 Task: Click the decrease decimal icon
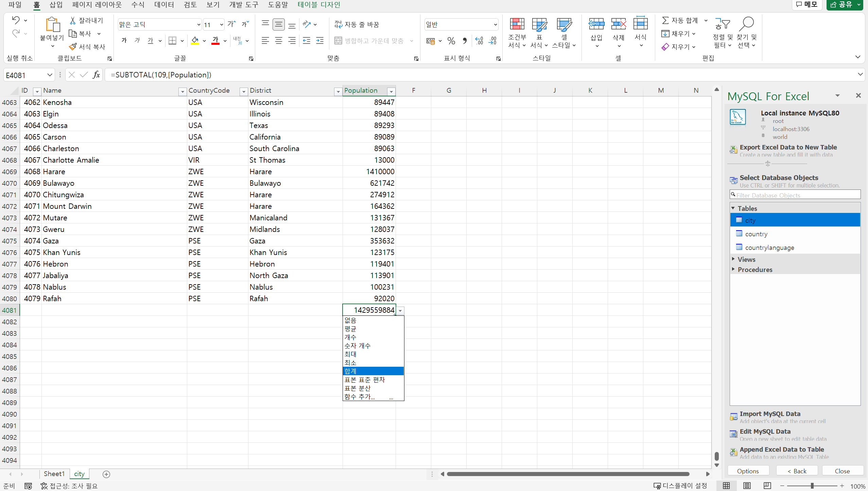(x=492, y=41)
